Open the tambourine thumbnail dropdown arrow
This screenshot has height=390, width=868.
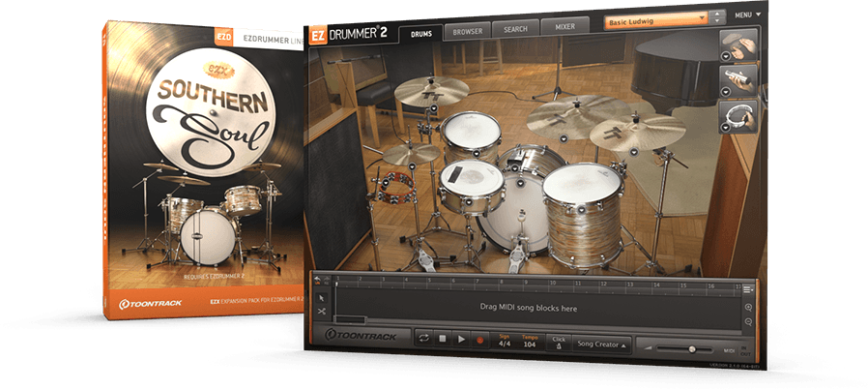pyautogui.click(x=725, y=128)
